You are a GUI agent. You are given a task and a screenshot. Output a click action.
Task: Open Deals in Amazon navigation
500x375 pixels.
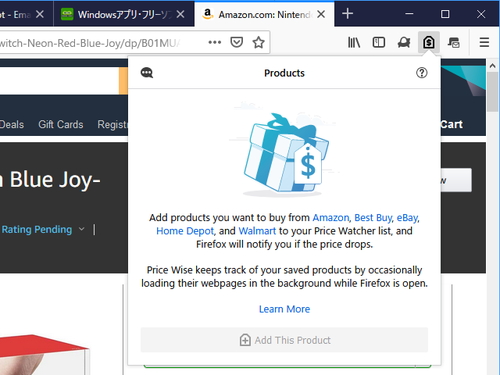point(12,124)
